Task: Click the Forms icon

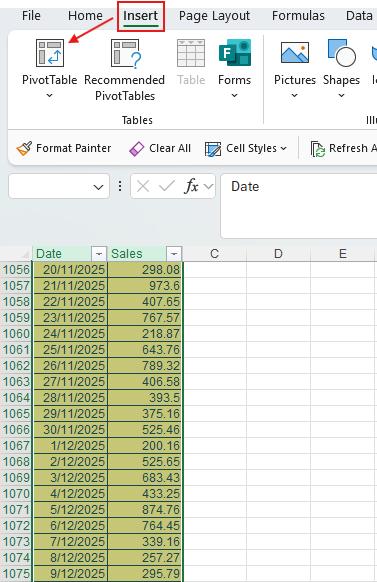Action: (235, 52)
